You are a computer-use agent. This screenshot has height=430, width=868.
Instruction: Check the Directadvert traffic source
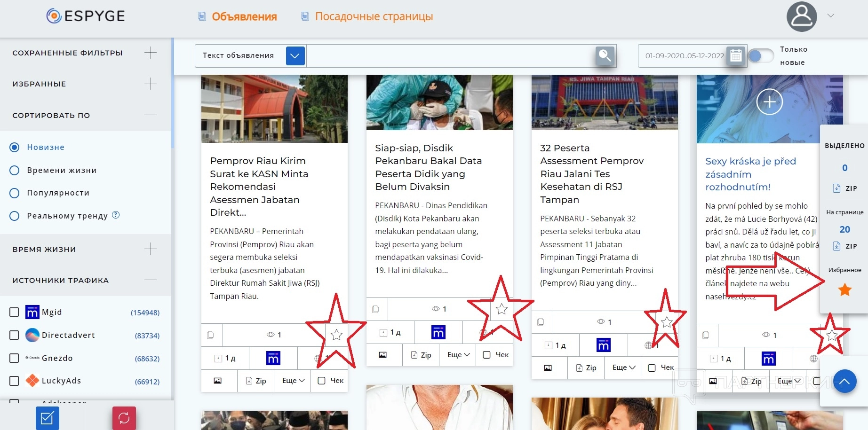click(14, 335)
